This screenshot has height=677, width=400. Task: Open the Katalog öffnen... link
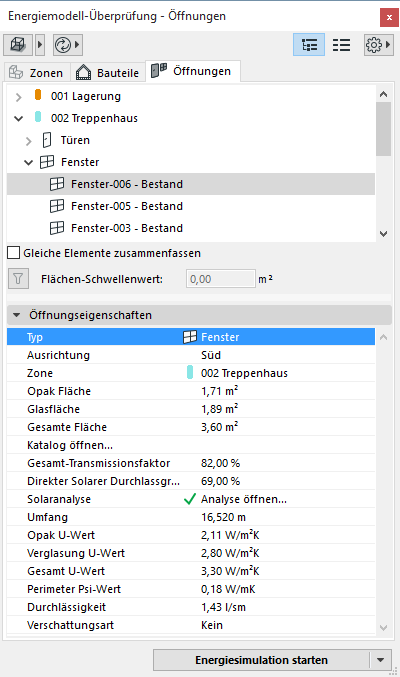[x=70, y=445]
